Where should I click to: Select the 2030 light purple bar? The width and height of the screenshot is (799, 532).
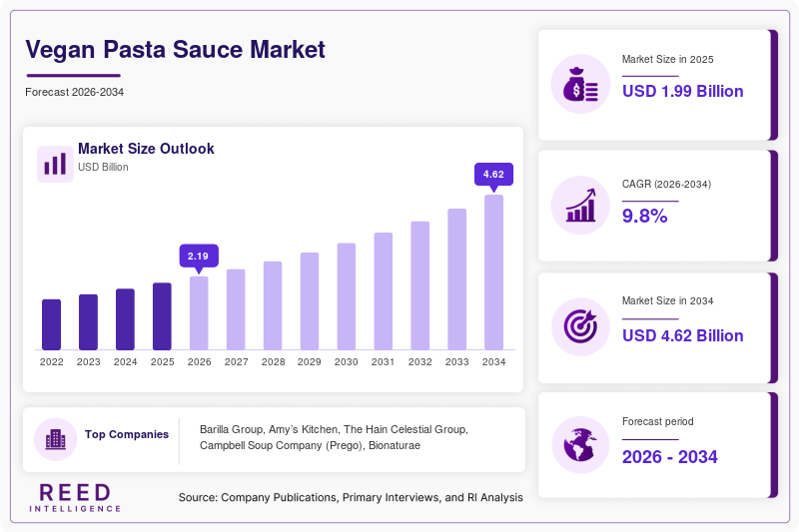(x=347, y=296)
